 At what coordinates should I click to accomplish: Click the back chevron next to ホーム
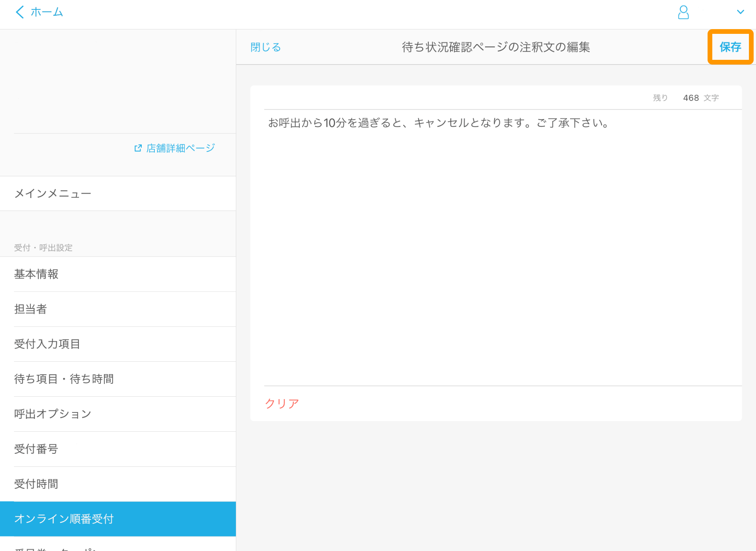click(x=19, y=12)
